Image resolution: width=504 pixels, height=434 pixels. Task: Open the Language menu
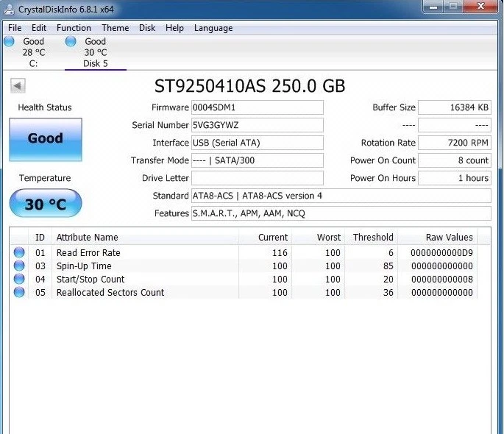[x=213, y=28]
